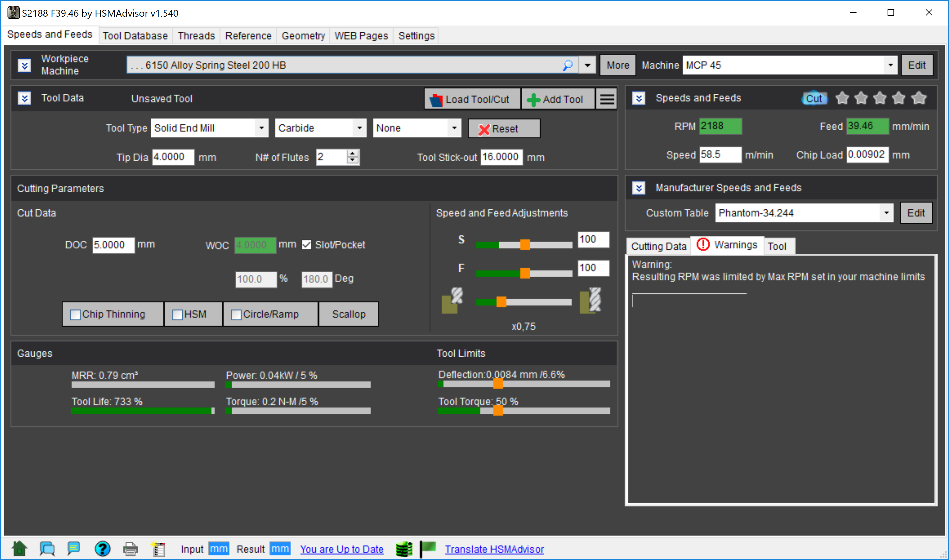The width and height of the screenshot is (949, 560).
Task: Enable the HSM checkbox
Action: pos(177,314)
